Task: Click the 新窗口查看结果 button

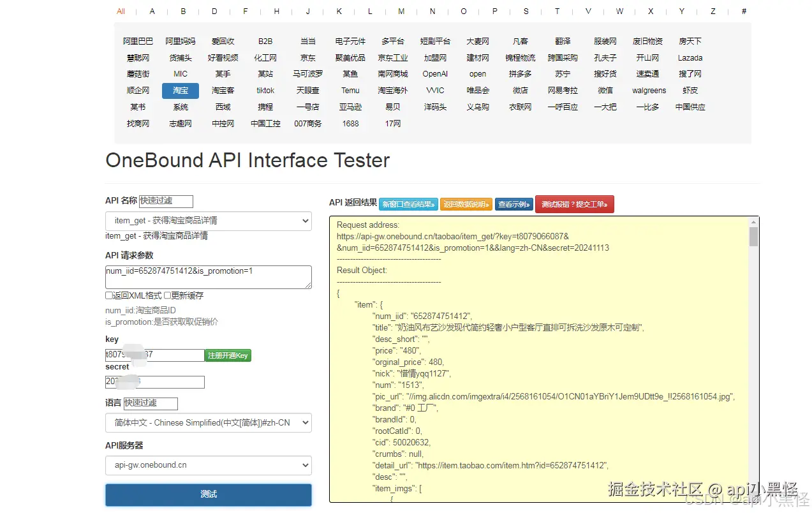Action: click(x=409, y=205)
